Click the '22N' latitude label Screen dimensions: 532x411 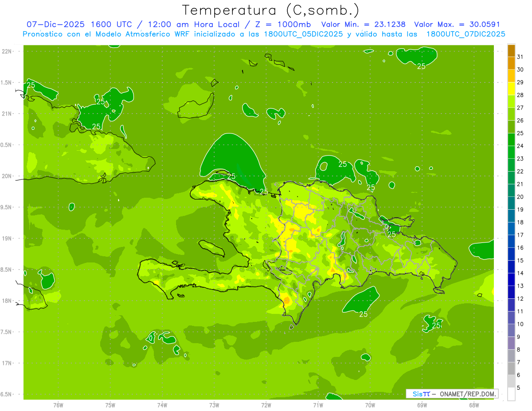(8, 51)
